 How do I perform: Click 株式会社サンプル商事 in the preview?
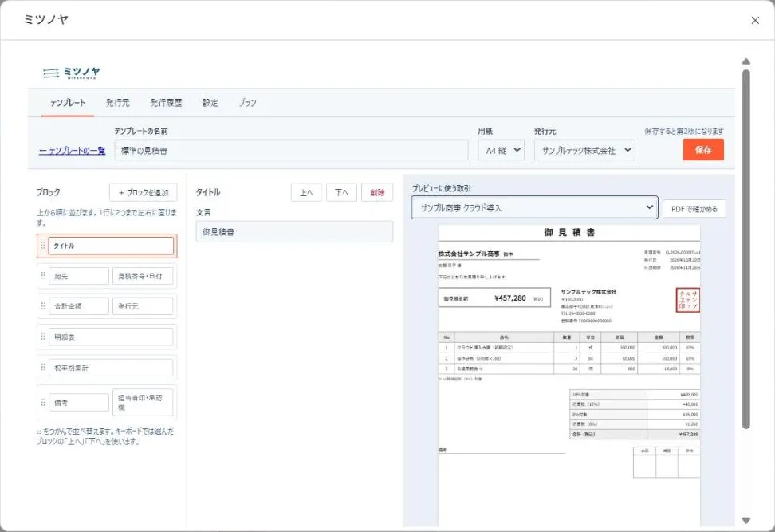(x=469, y=254)
